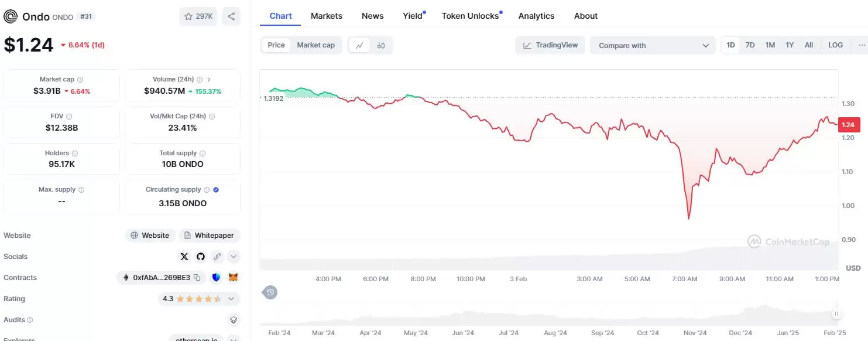
Task: Click the MetaMask fox icon
Action: [233, 278]
